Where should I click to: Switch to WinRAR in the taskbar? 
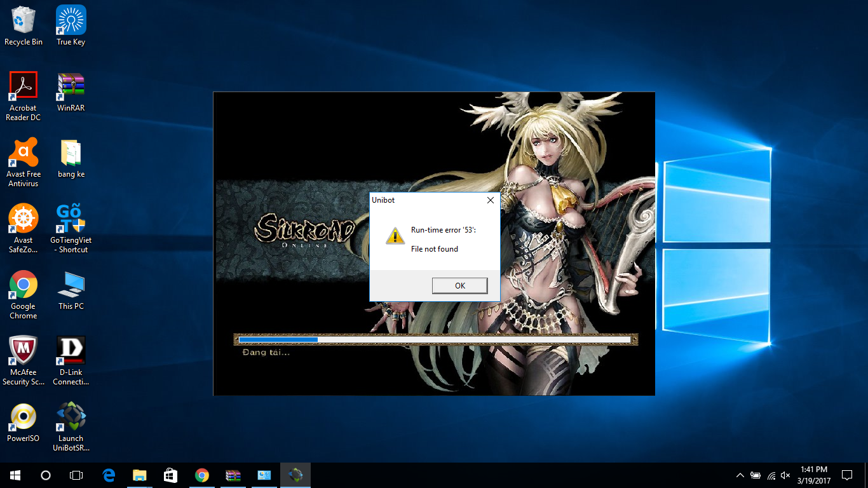(x=233, y=475)
